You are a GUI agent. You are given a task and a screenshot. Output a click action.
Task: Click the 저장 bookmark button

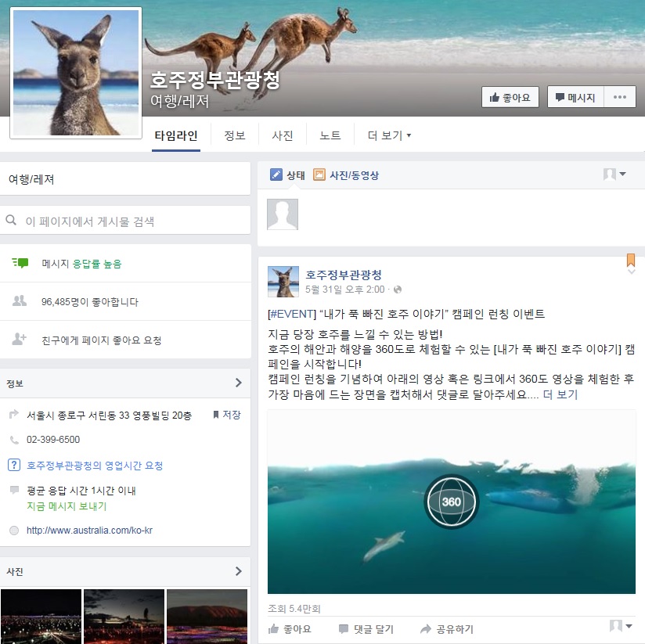227,415
